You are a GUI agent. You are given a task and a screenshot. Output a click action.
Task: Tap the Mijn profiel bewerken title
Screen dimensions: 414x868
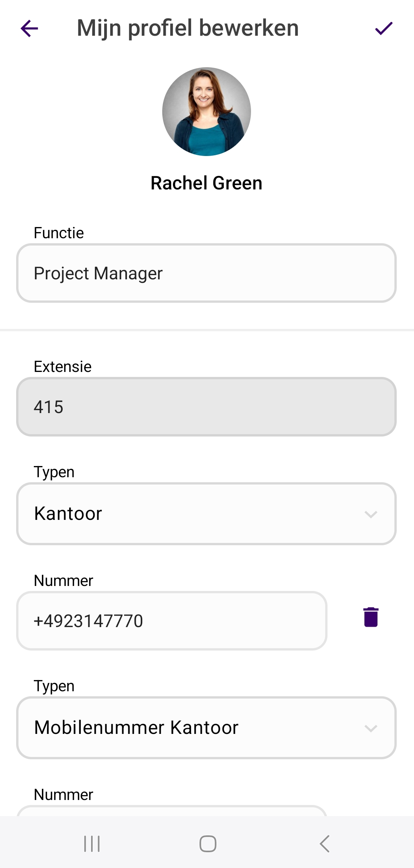coord(188,28)
